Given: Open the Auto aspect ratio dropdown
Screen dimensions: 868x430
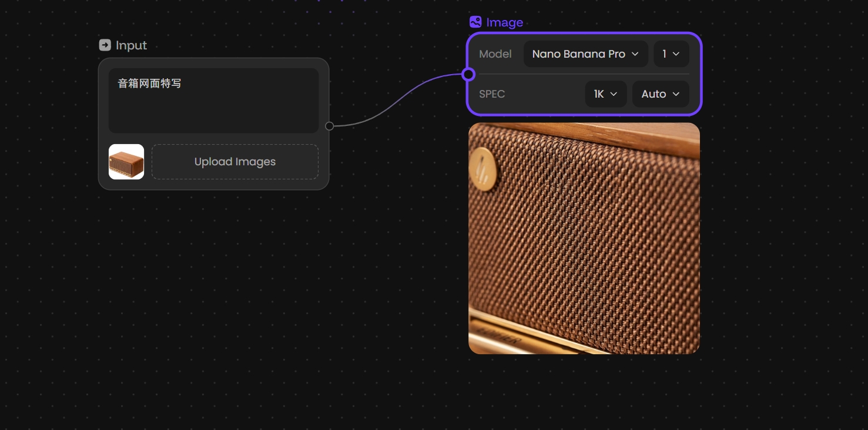Looking at the screenshot, I should coord(659,94).
